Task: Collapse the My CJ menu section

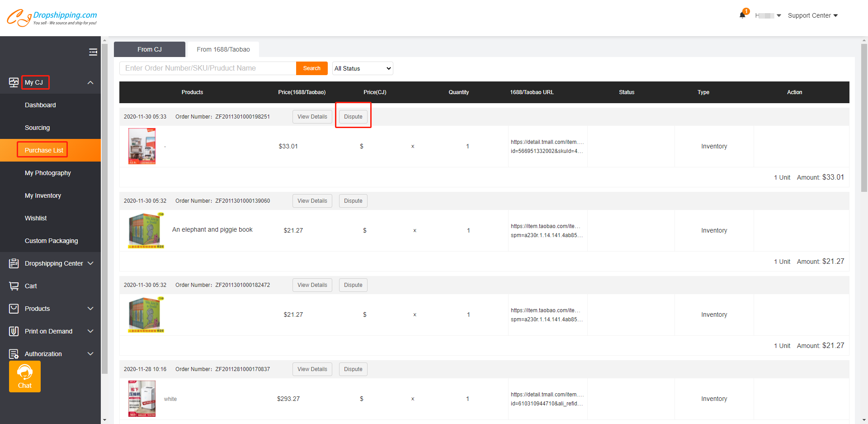Action: [90, 82]
